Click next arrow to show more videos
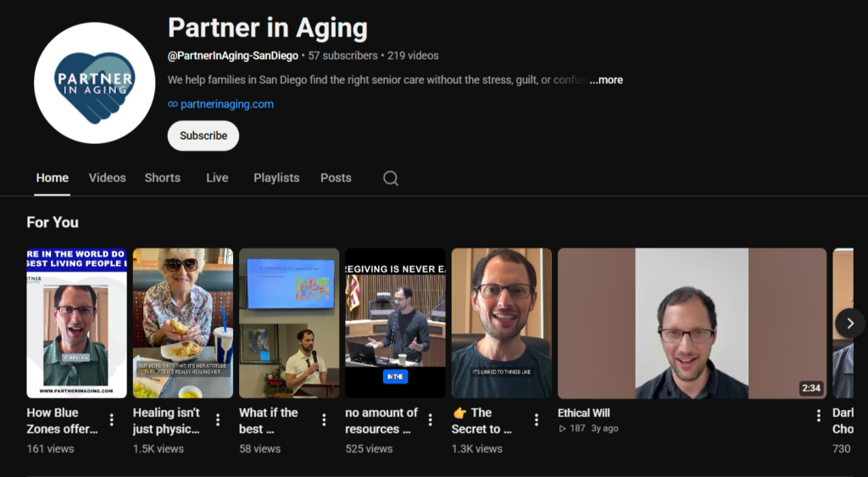This screenshot has height=477, width=868. 849,324
